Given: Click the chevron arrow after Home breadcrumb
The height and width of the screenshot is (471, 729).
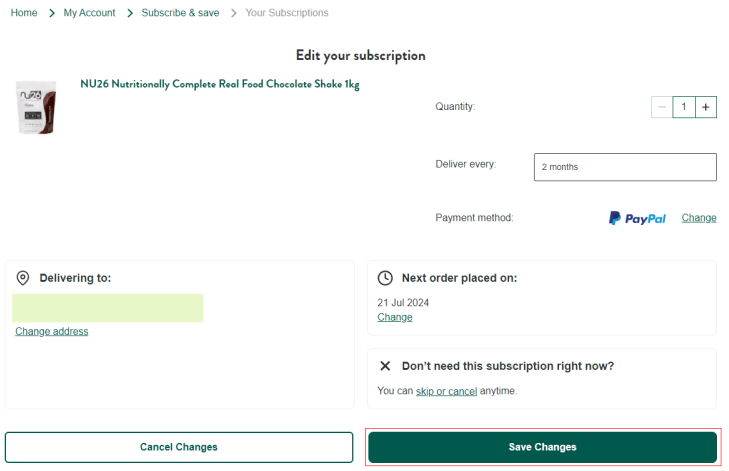Looking at the screenshot, I should pyautogui.click(x=52, y=13).
